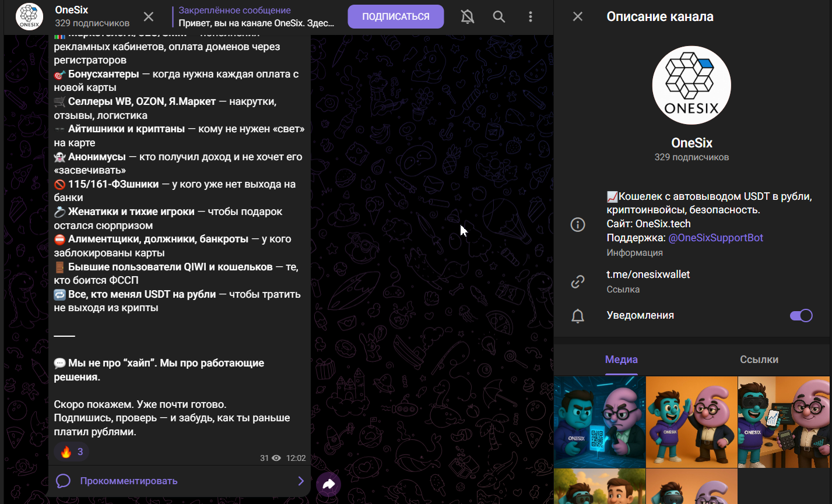Open search with the magnifier icon
Screen dimensions: 832x504
[499, 17]
